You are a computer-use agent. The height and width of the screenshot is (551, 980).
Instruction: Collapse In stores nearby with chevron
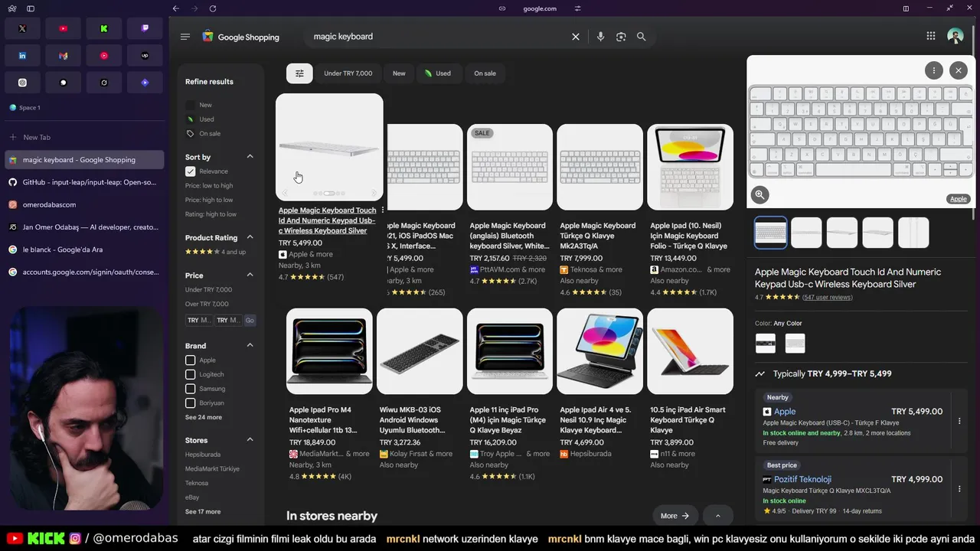pyautogui.click(x=717, y=516)
